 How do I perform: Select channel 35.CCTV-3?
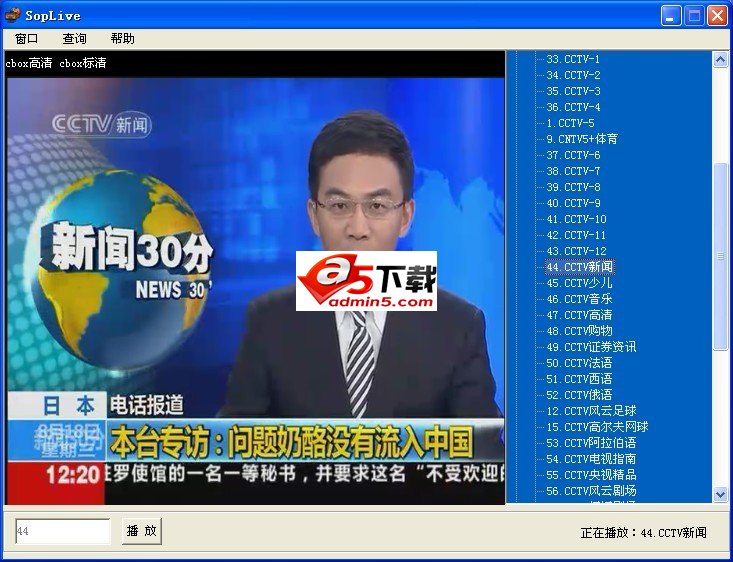[573, 91]
